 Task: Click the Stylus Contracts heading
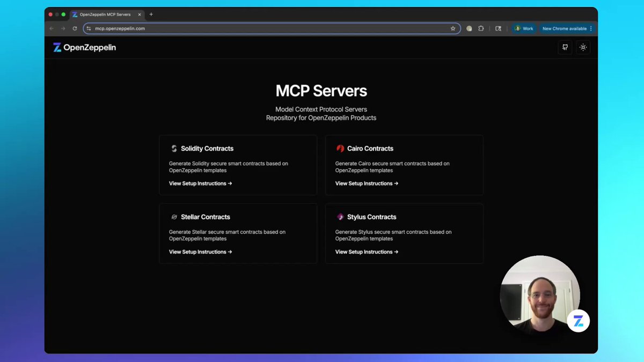pyautogui.click(x=372, y=217)
